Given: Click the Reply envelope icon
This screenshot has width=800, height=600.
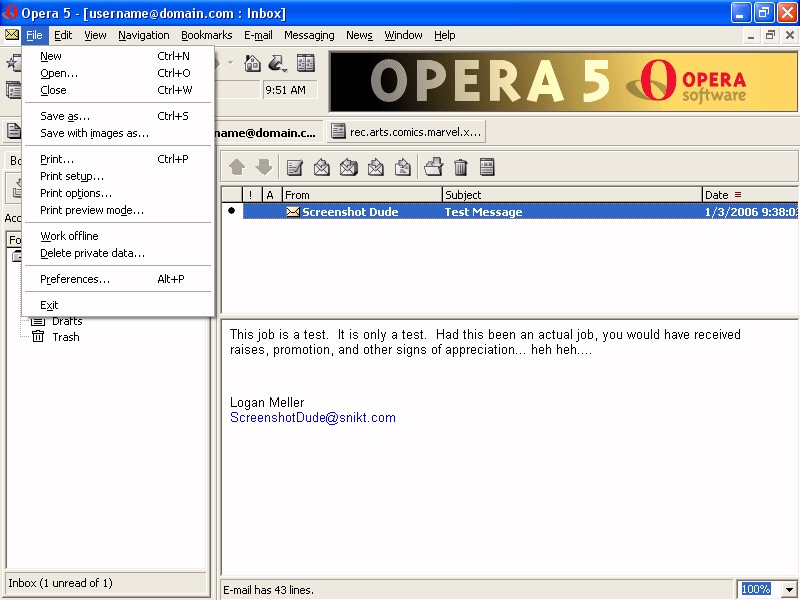Looking at the screenshot, I should pyautogui.click(x=321, y=167).
